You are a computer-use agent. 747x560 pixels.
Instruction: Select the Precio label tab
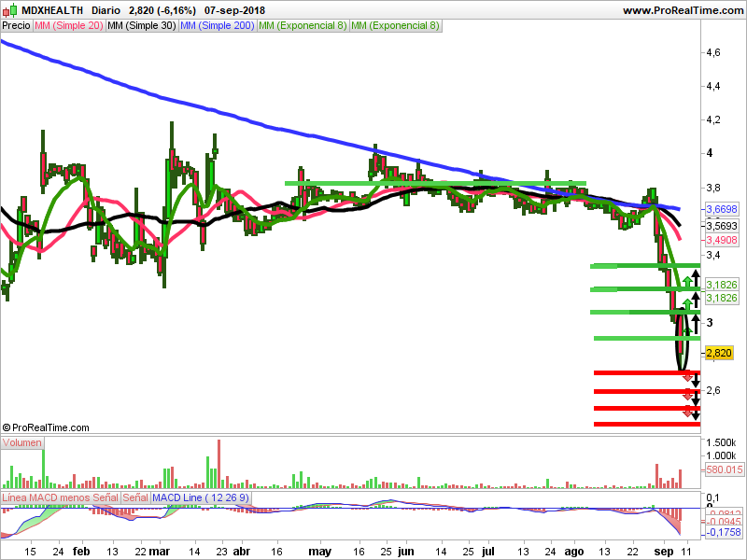pyautogui.click(x=16, y=26)
